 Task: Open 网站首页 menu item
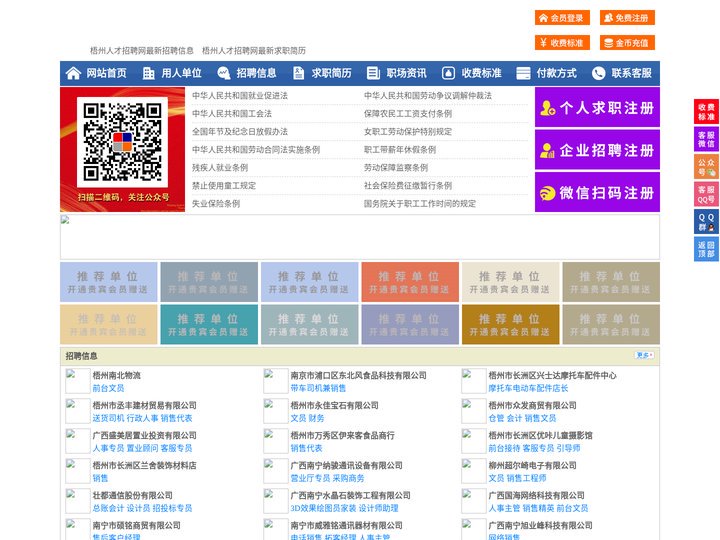pyautogui.click(x=106, y=73)
